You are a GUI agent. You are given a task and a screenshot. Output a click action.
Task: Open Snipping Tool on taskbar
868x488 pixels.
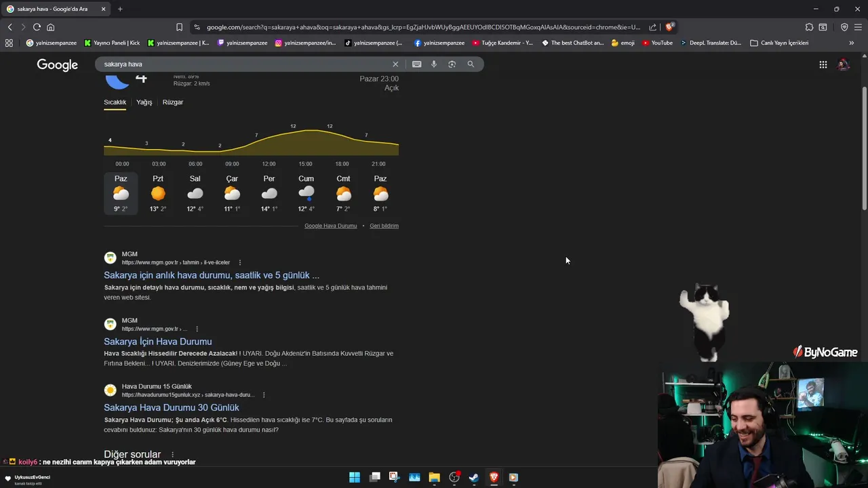point(394,477)
